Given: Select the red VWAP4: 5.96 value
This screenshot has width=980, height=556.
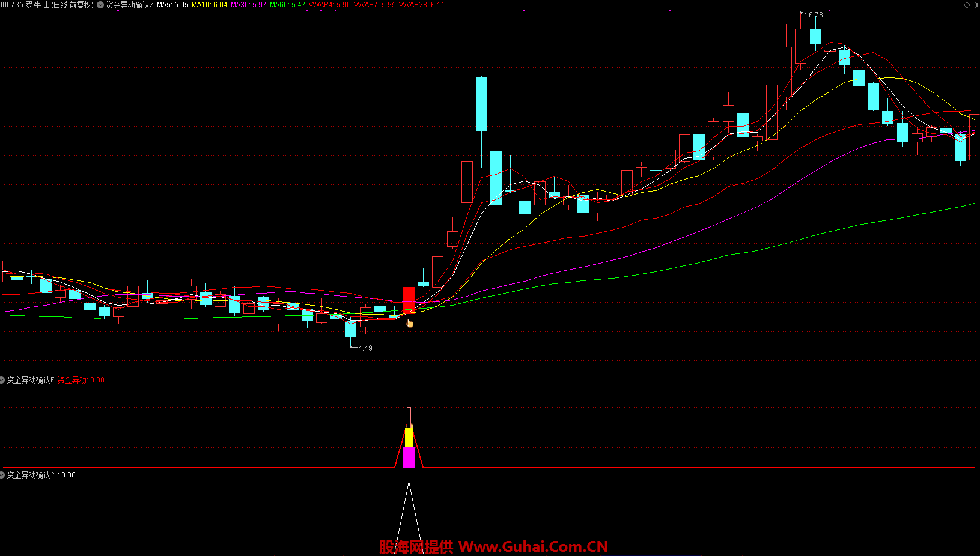Looking at the screenshot, I should [x=329, y=5].
